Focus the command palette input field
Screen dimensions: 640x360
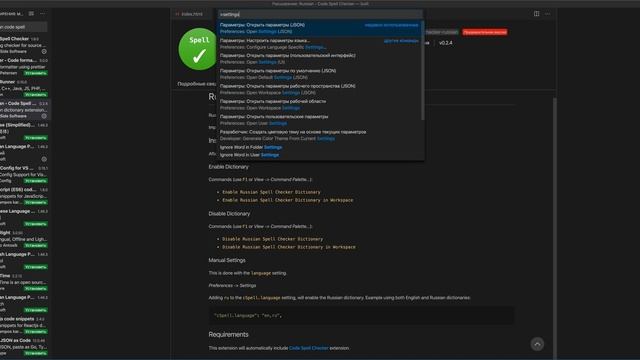click(x=320, y=14)
